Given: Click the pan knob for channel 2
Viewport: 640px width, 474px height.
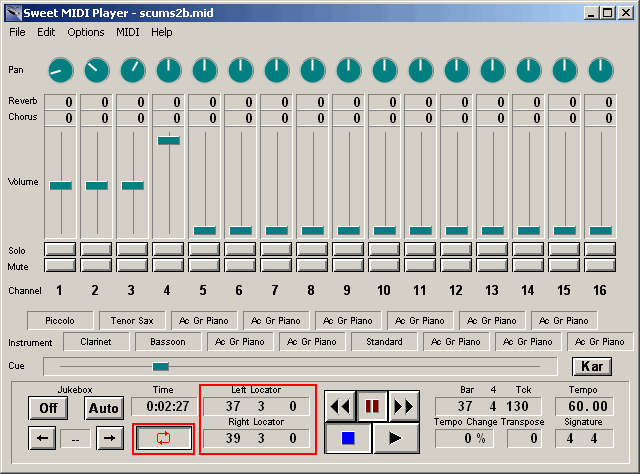Looking at the screenshot, I should [x=97, y=70].
